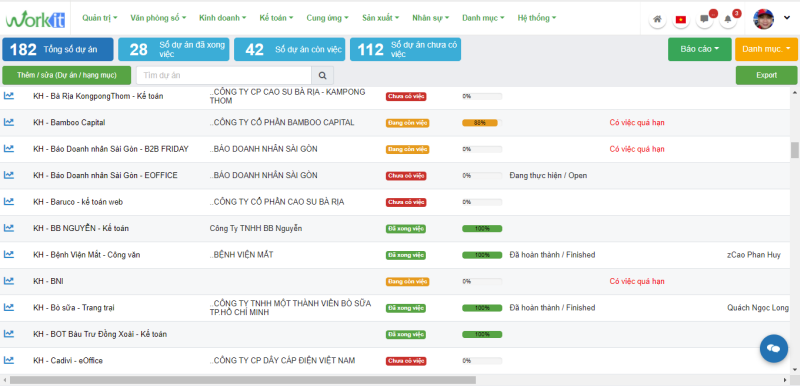Change language via Vietnam flag icon
800x386 pixels.
pyautogui.click(x=681, y=19)
